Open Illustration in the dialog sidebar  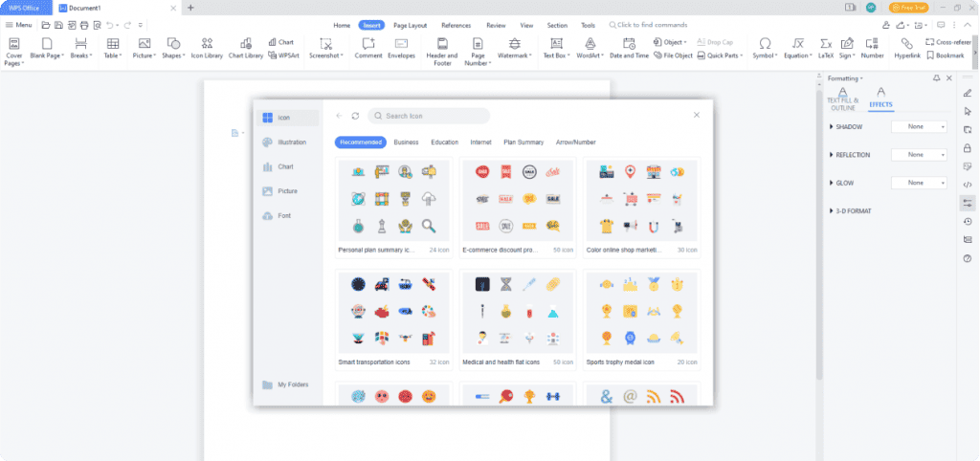tap(287, 143)
